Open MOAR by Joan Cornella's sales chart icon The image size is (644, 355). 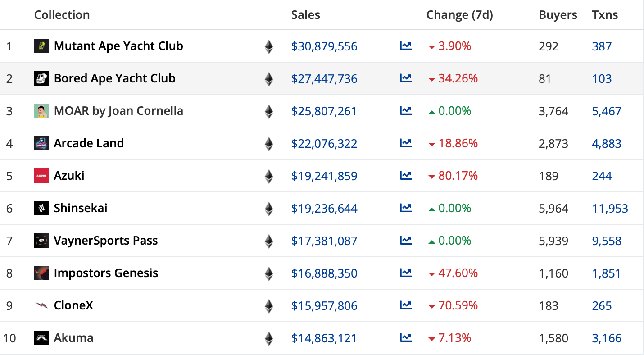click(406, 111)
